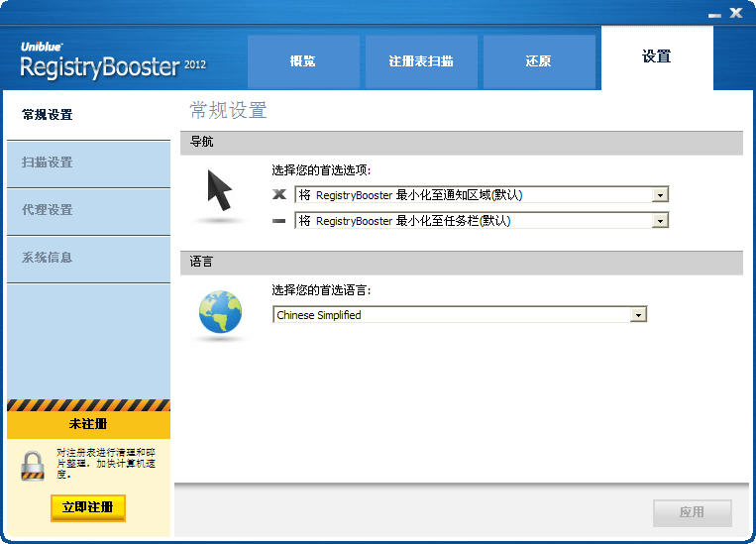
Task: Open the 概览 overview tab
Action: tap(303, 61)
